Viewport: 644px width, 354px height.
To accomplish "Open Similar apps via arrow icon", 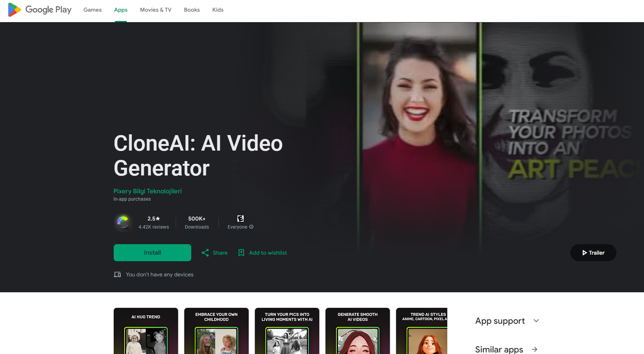I will pos(535,349).
